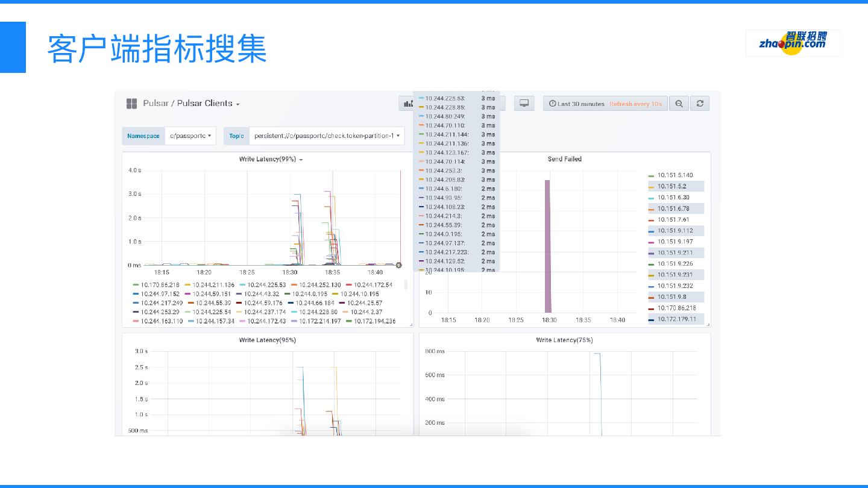Click color swatch for 10.151.9.211 series
Screen dimensions: 868x488
coord(651,254)
